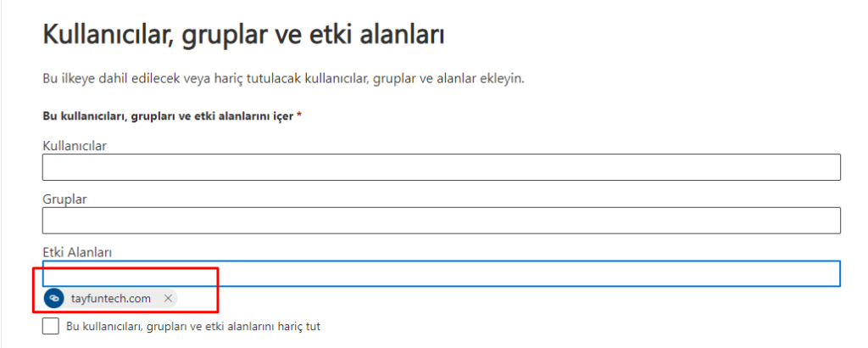Viewport: 868px width, 348px height.
Task: Click the Etki Alanları field label
Action: point(77,252)
